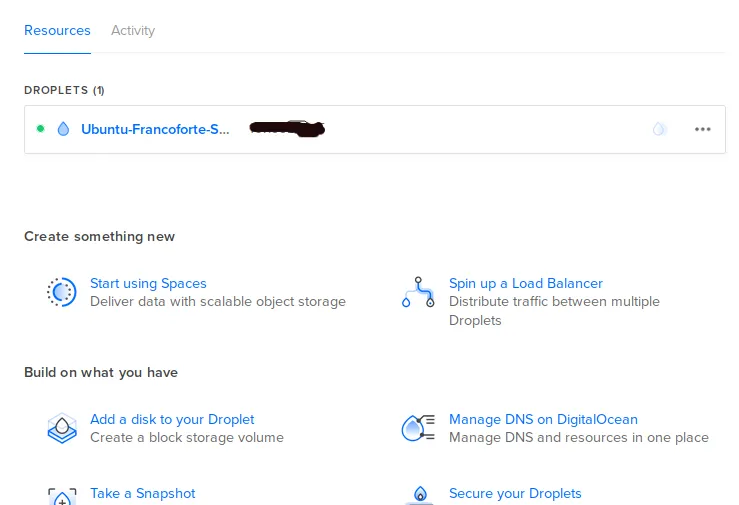
Task: Click the block storage disk icon
Action: tap(62, 428)
